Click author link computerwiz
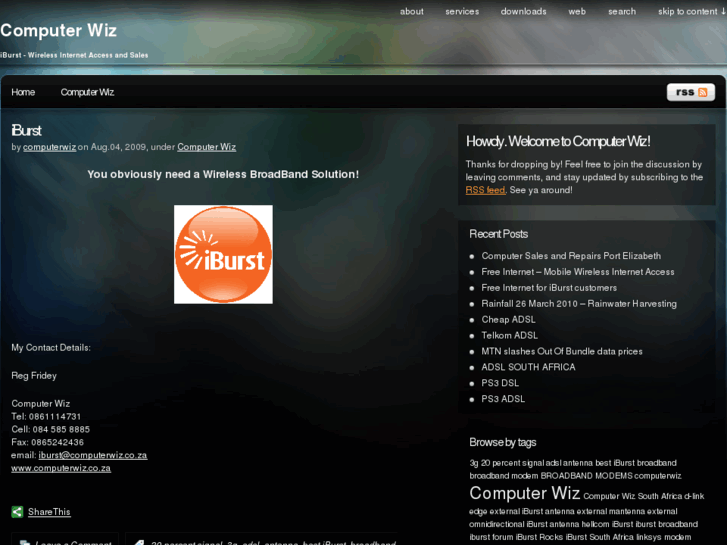This screenshot has height=545, width=727. tap(50, 147)
